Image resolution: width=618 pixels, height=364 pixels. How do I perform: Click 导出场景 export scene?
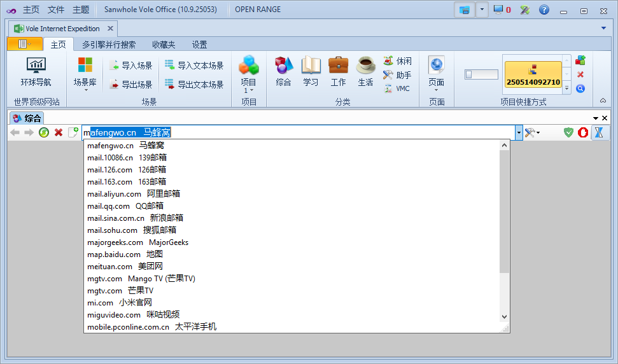[131, 84]
